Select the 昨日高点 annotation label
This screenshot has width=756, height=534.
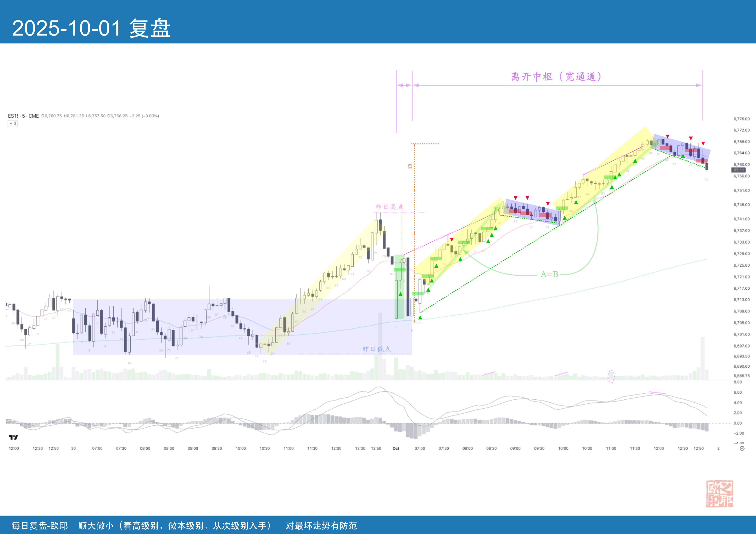(389, 207)
